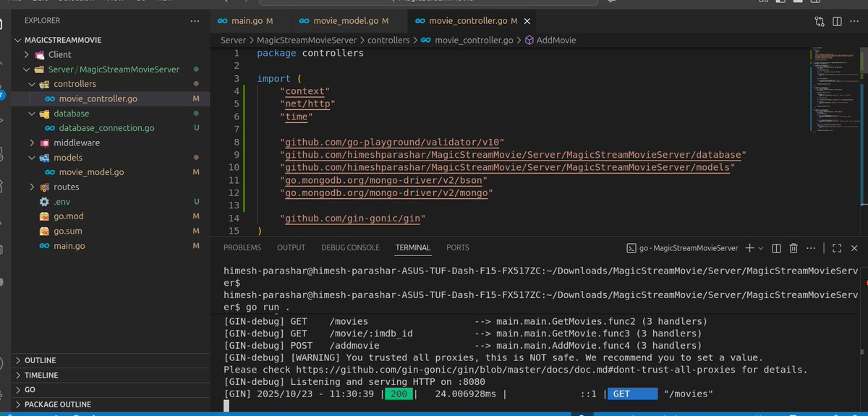Viewport: 868px width, 416px height.
Task: Open editor more actions ellipsis
Action: [x=854, y=21]
